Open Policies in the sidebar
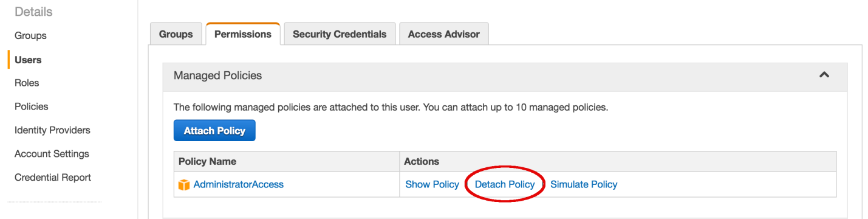The height and width of the screenshot is (219, 868). coord(32,106)
